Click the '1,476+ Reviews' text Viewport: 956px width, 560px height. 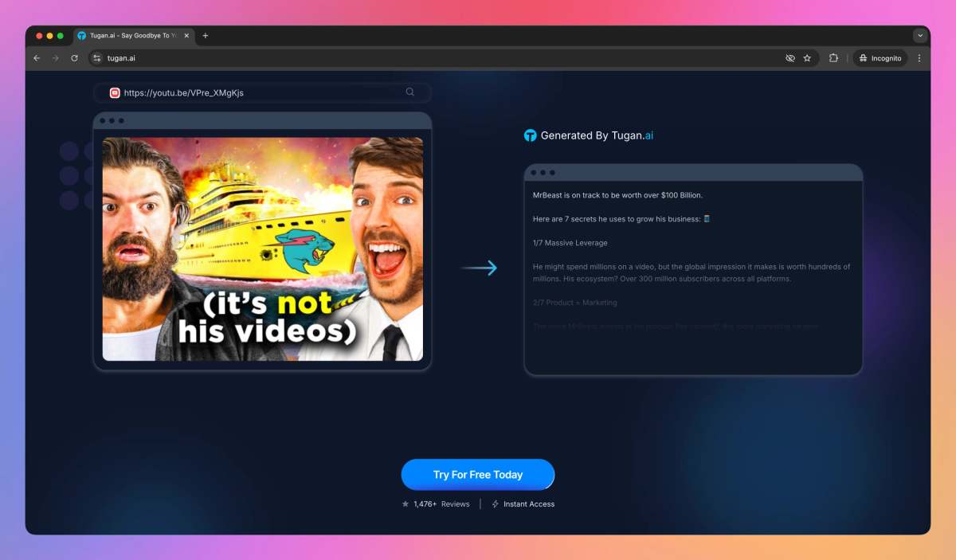pos(441,504)
